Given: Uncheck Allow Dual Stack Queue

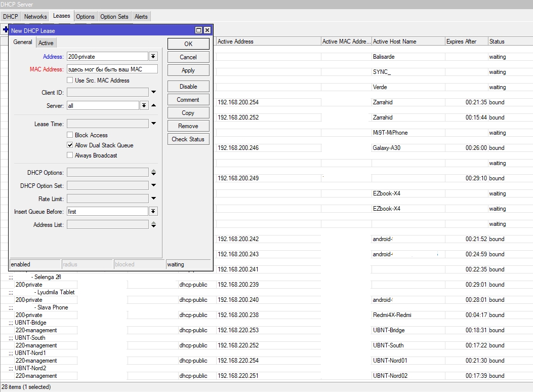Looking at the screenshot, I should (70, 145).
